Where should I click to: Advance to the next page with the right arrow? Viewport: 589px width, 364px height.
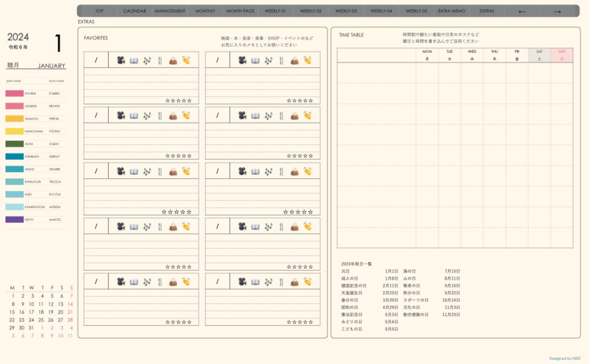tap(557, 11)
